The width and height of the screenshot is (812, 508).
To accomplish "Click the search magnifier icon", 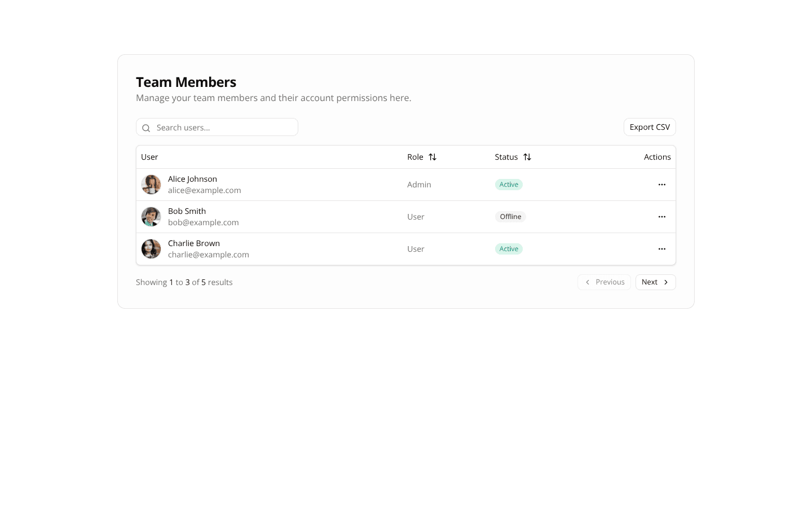I will 146,128.
